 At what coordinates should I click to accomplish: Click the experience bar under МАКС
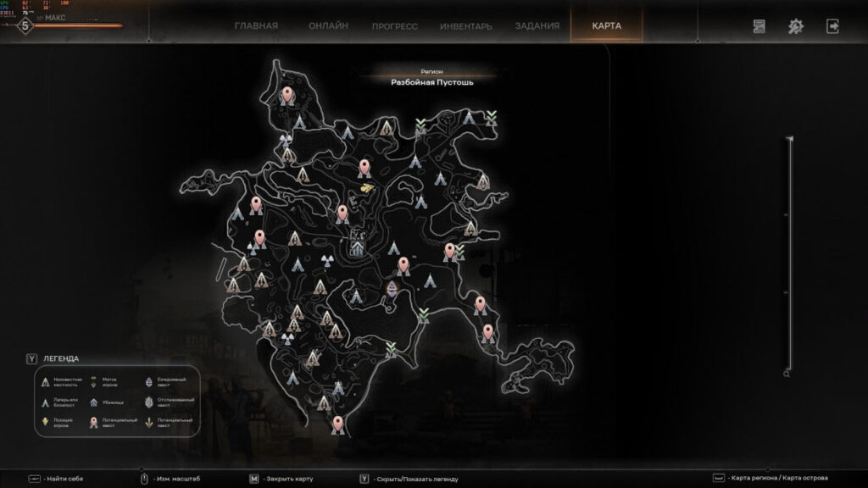[79, 25]
